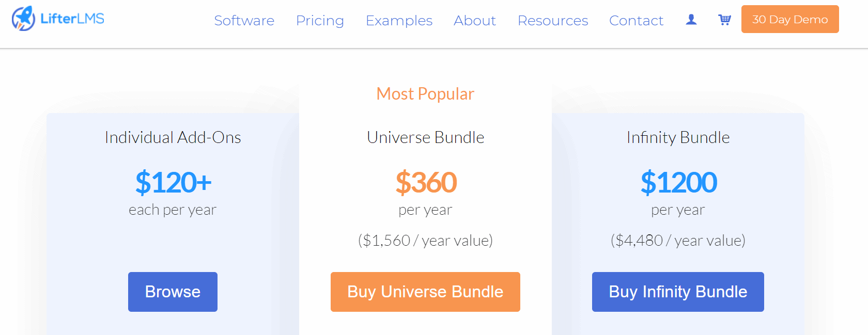
Task: Click the Individual Add-Ons heading
Action: point(173,137)
